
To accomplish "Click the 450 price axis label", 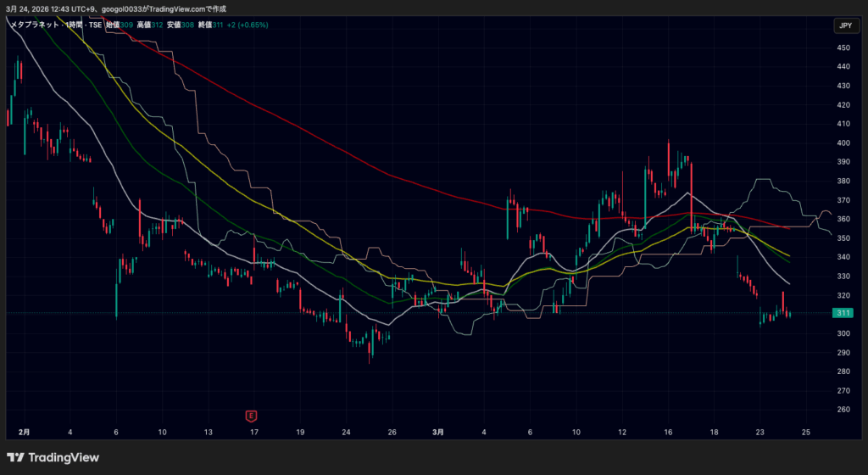I will click(x=843, y=48).
